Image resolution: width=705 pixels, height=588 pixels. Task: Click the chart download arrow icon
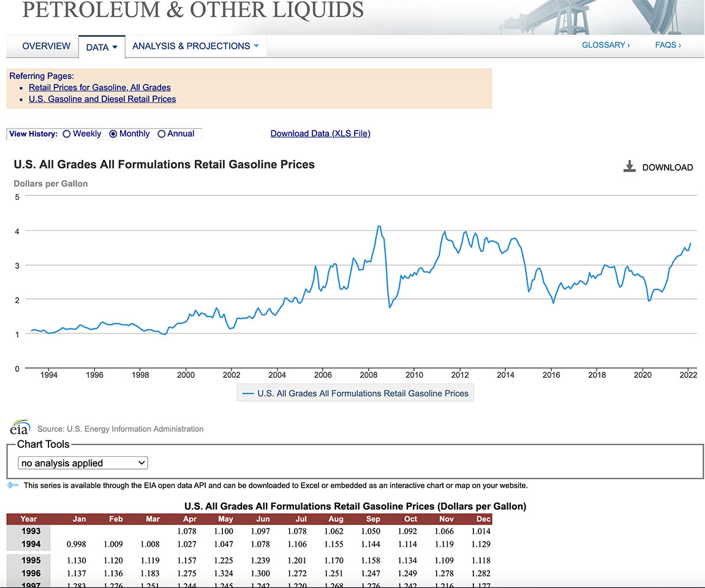pos(630,167)
